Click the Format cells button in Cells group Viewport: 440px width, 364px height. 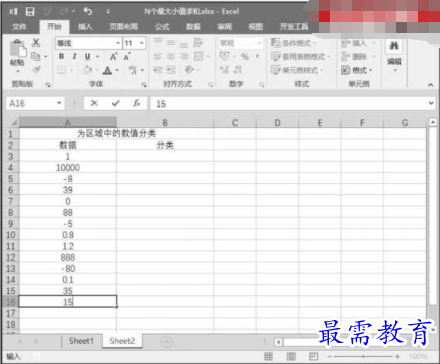[x=357, y=70]
